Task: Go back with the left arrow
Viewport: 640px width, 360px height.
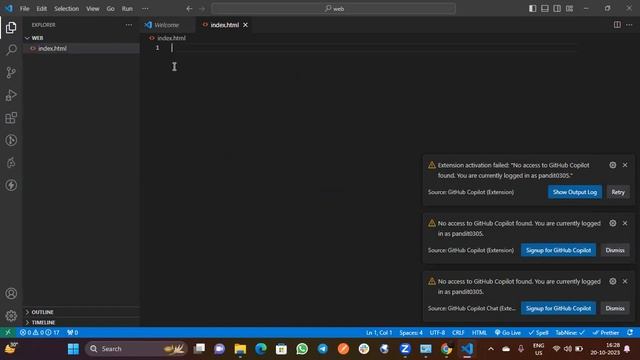Action: (x=189, y=9)
